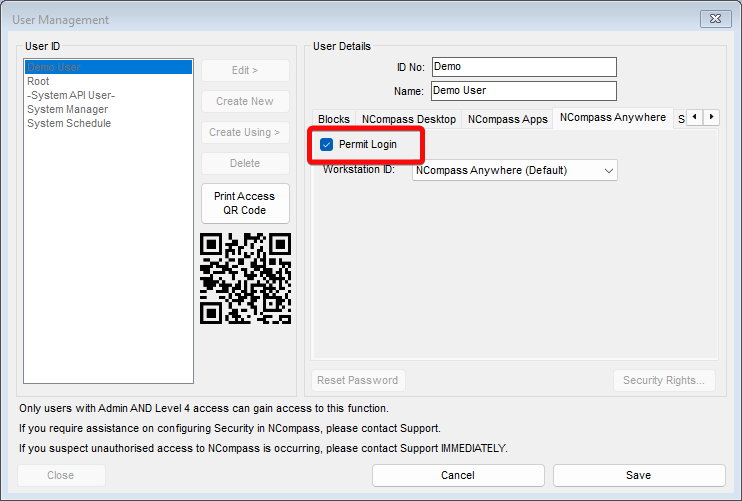Save the user changes
The image size is (742, 501).
point(639,475)
